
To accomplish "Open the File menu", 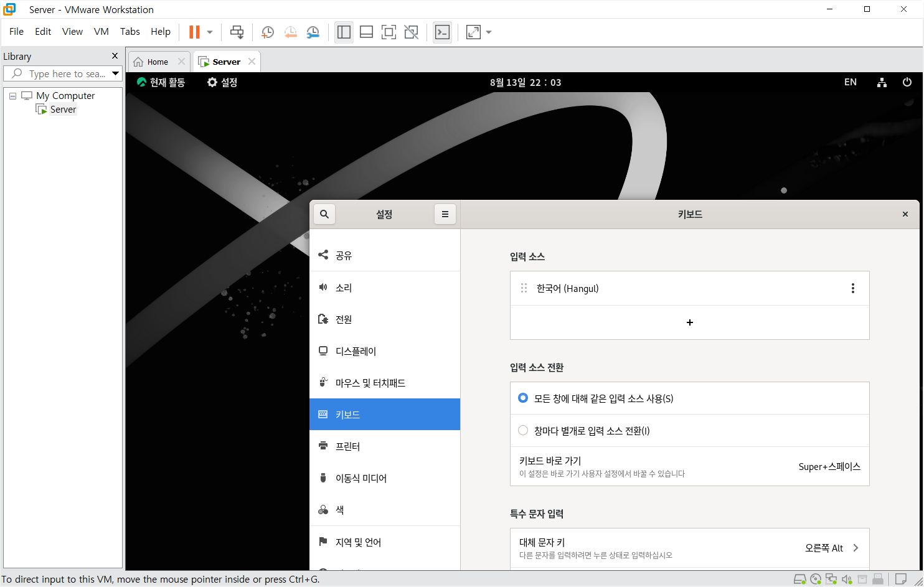I will [16, 31].
